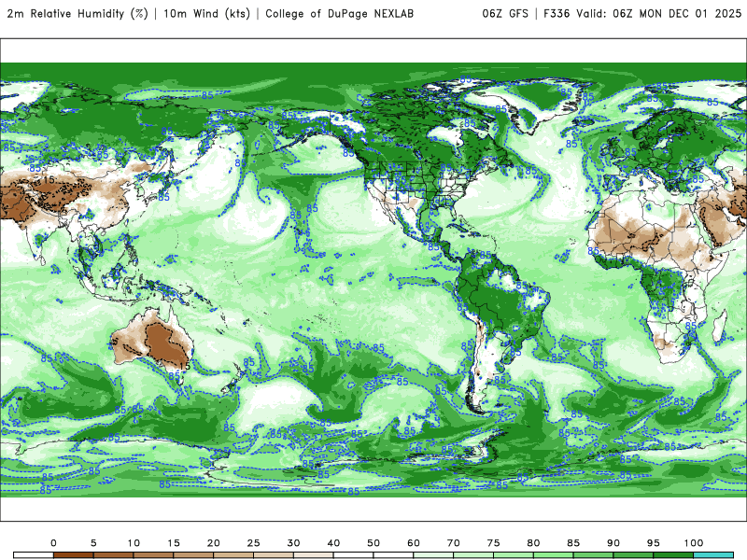Click the legend label '10'
Viewport: 747px width, 560px height.
point(134,543)
